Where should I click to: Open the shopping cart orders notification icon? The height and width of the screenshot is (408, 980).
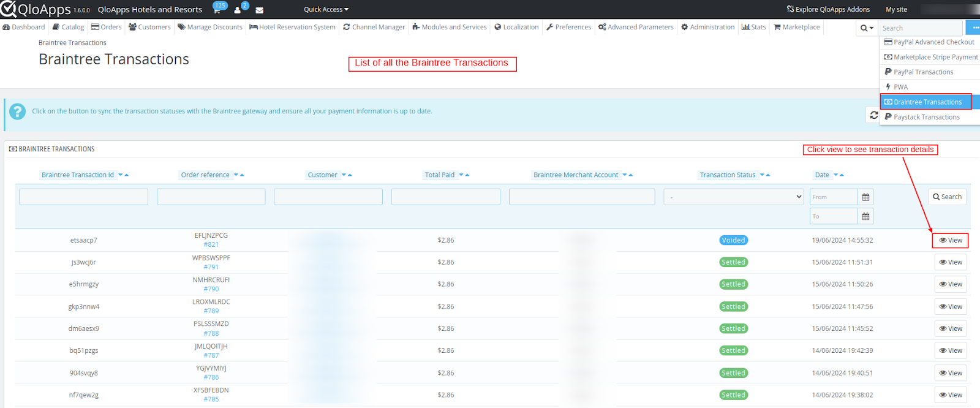tap(217, 9)
